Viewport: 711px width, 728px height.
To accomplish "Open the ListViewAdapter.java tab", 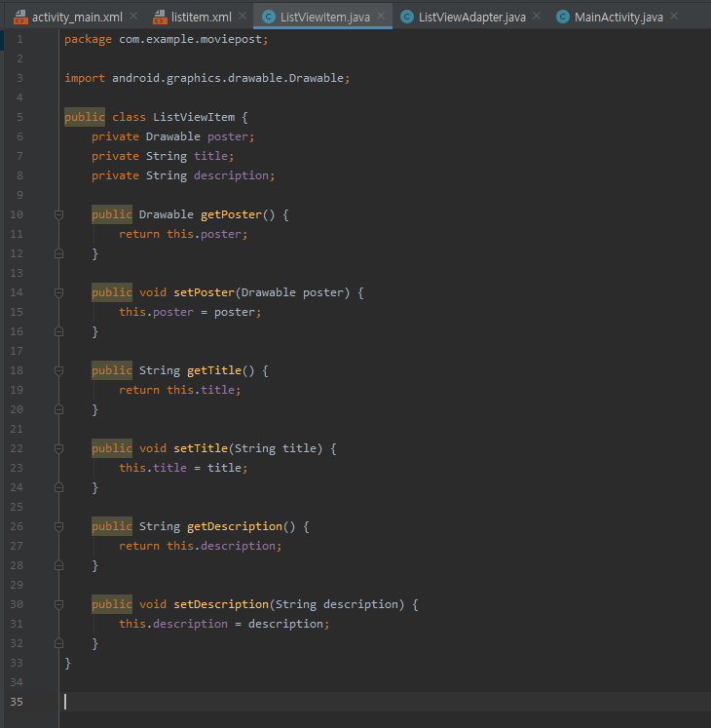I will pyautogui.click(x=471, y=18).
